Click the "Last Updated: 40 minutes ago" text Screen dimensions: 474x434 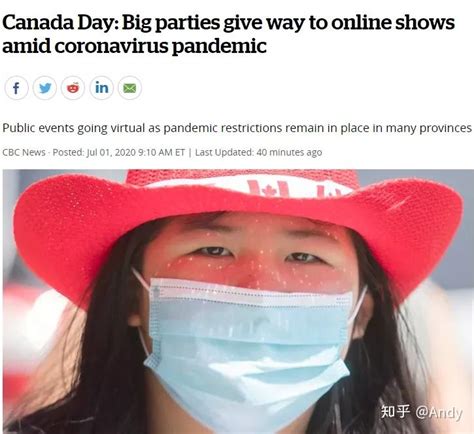pyautogui.click(x=259, y=152)
